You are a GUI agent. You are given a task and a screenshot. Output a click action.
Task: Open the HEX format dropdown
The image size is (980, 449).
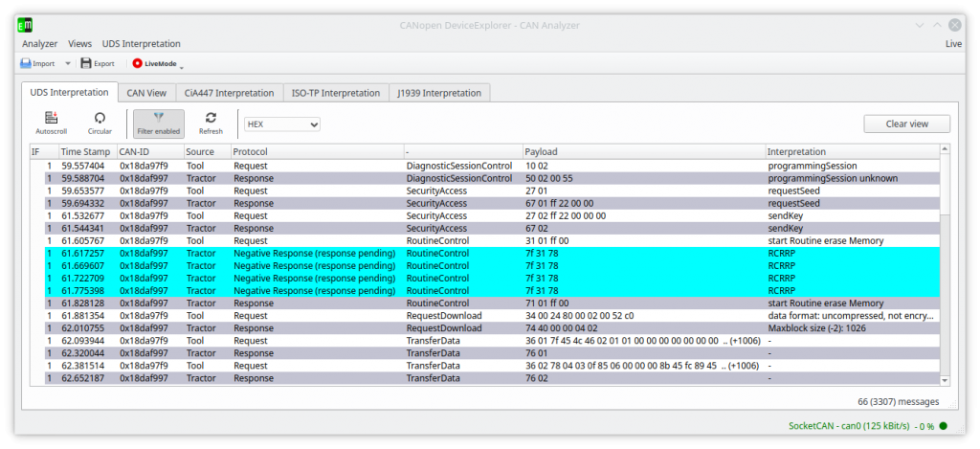click(281, 123)
